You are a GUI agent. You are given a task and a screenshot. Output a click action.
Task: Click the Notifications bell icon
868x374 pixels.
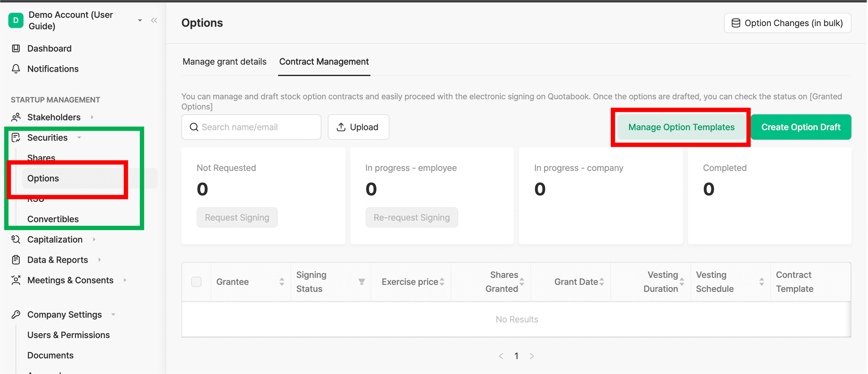pyautogui.click(x=16, y=69)
